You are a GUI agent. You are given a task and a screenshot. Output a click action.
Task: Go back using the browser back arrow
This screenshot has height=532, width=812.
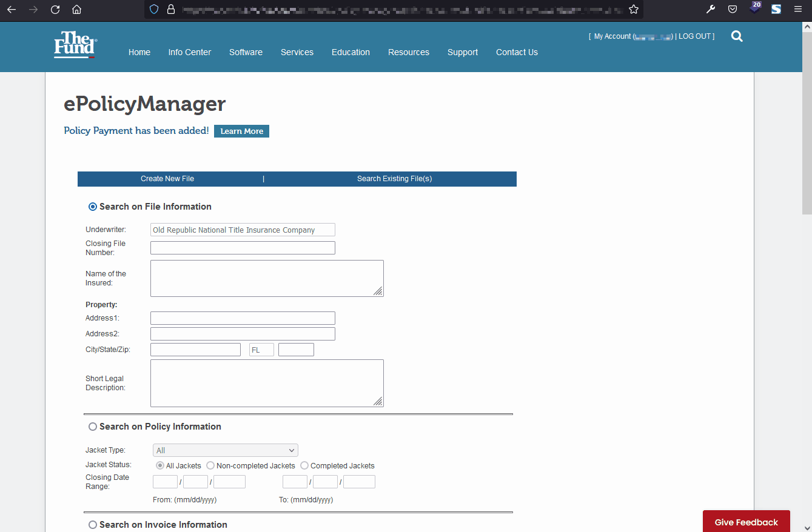coord(12,9)
